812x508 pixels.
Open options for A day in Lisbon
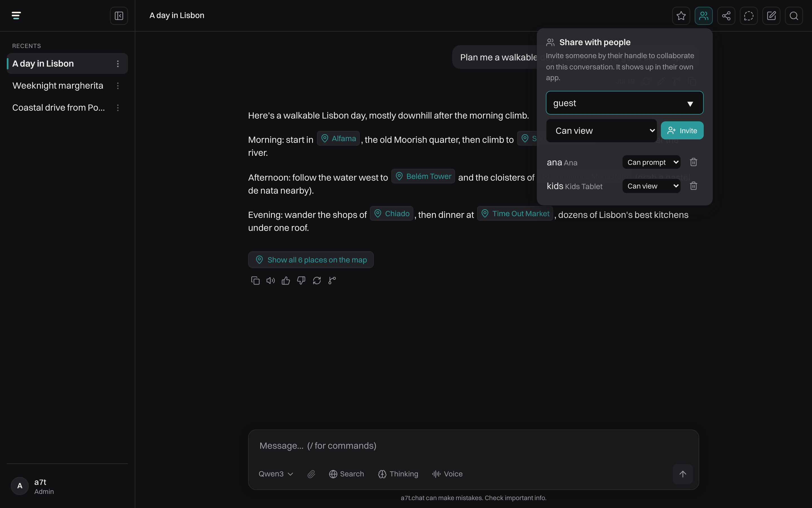pyautogui.click(x=118, y=63)
